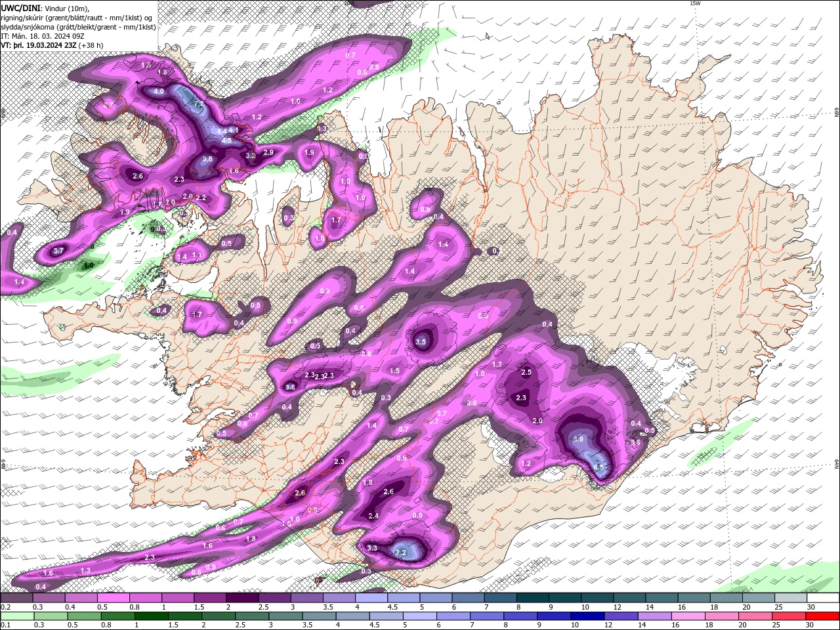Screen dimensions: 840x630
Task: Click the 7 label in the bottom legend row
Action: click(472, 625)
